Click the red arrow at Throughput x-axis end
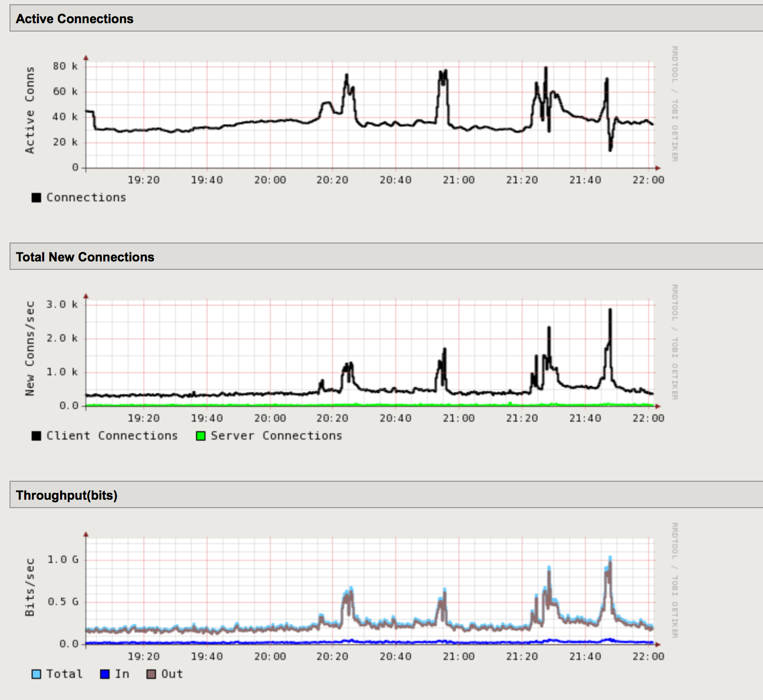763x700 pixels. tap(657, 643)
